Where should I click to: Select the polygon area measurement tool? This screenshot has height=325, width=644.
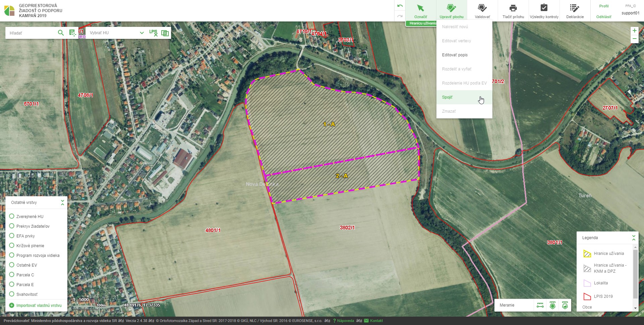click(x=552, y=305)
